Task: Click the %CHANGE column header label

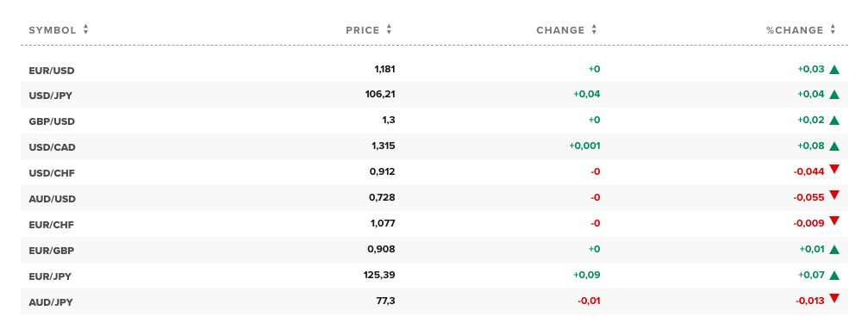Action: [x=795, y=30]
